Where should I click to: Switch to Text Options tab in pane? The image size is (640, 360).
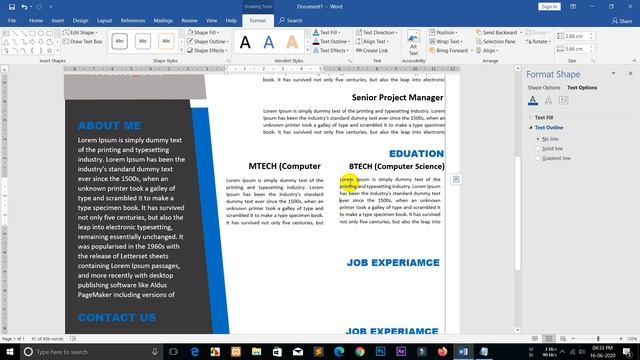click(582, 88)
